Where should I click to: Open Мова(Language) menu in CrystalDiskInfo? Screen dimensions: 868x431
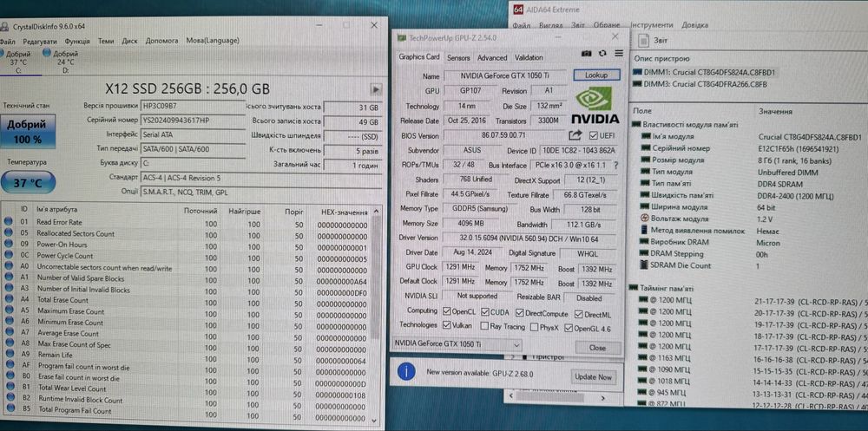[x=213, y=41]
